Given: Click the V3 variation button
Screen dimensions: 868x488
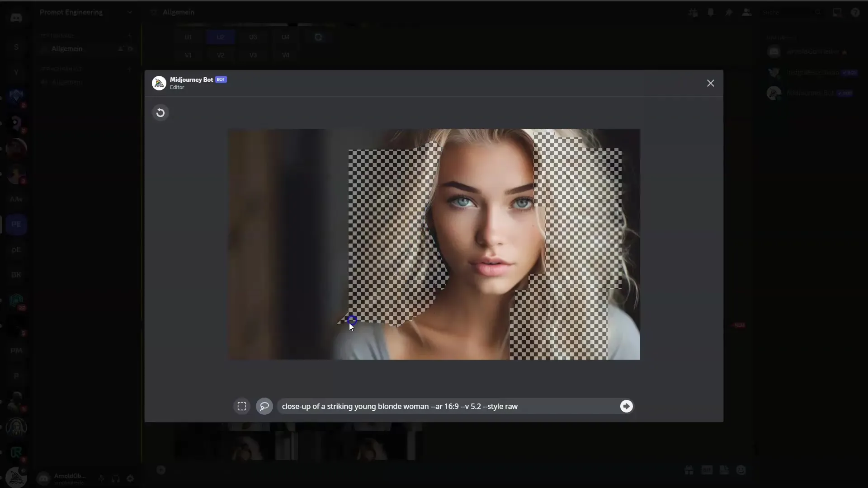Looking at the screenshot, I should tap(253, 55).
